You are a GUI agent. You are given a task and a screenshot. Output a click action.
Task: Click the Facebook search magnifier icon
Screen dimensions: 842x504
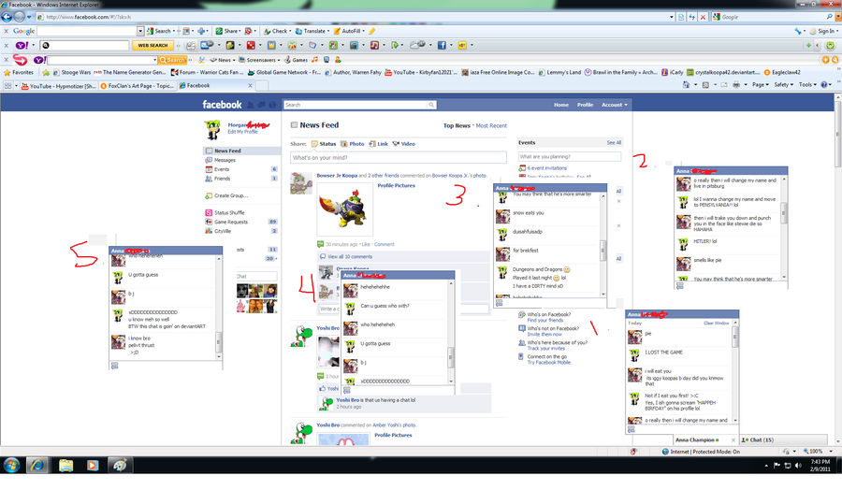pyautogui.click(x=431, y=105)
